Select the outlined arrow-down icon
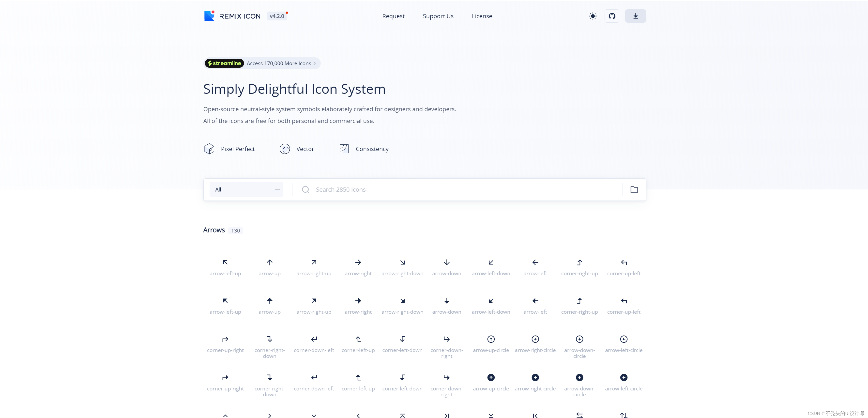Viewport: 868px width, 418px height. [x=446, y=263]
